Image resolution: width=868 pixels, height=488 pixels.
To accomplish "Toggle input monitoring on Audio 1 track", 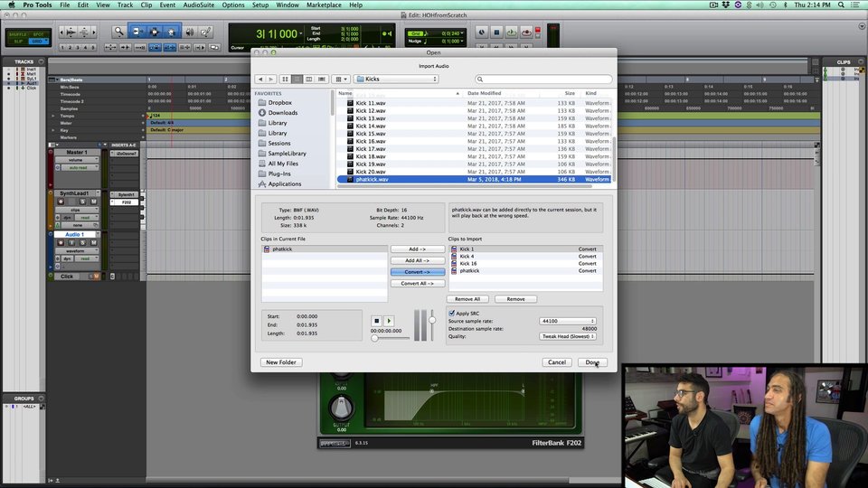I will point(72,242).
